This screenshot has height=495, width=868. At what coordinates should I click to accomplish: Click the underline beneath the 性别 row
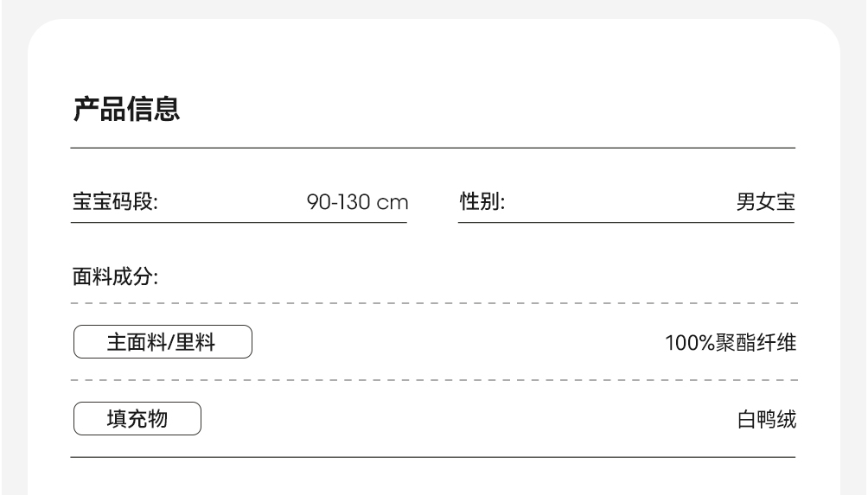(626, 222)
